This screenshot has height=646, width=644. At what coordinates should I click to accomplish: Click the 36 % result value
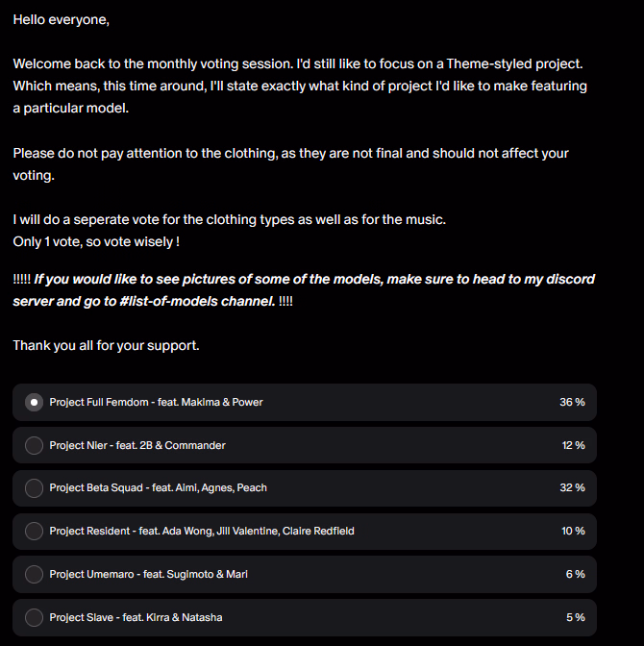572,402
